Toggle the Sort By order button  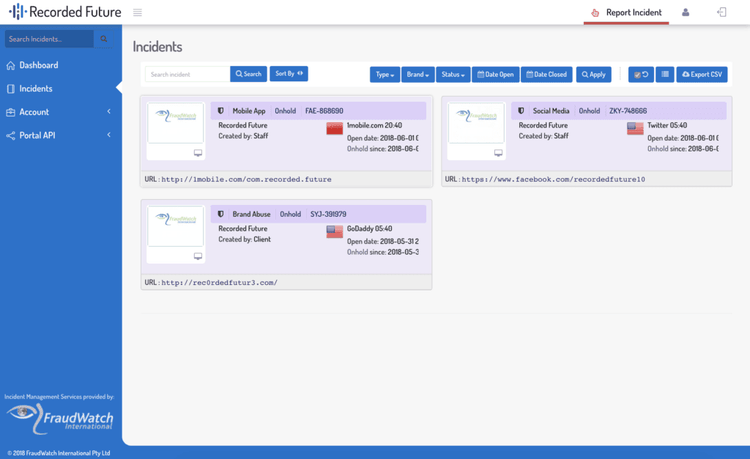tap(289, 74)
